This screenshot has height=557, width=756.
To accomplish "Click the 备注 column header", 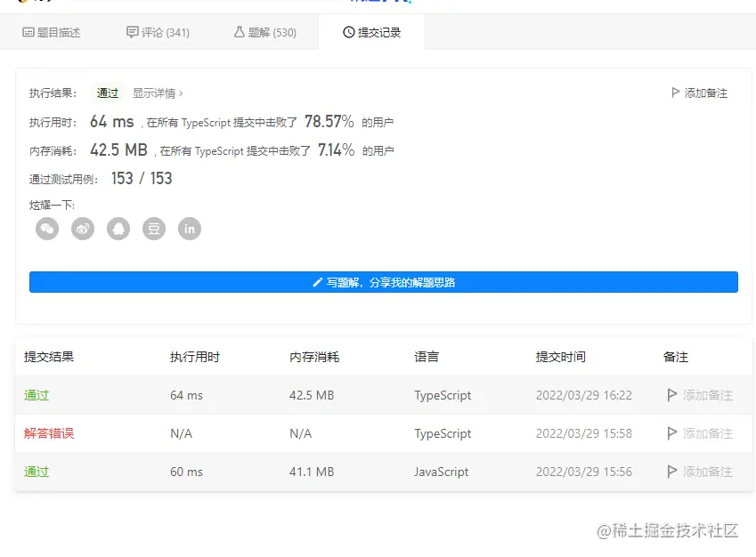I will 676,357.
